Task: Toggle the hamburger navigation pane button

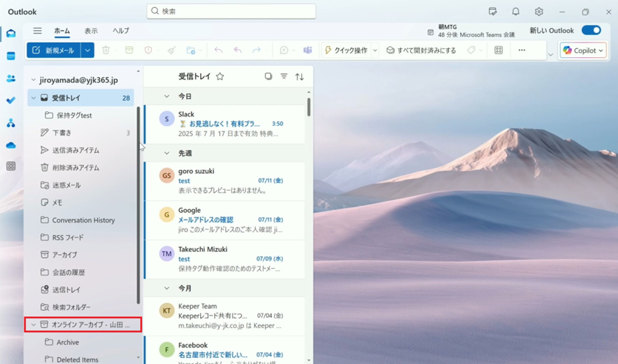Action: click(38, 31)
